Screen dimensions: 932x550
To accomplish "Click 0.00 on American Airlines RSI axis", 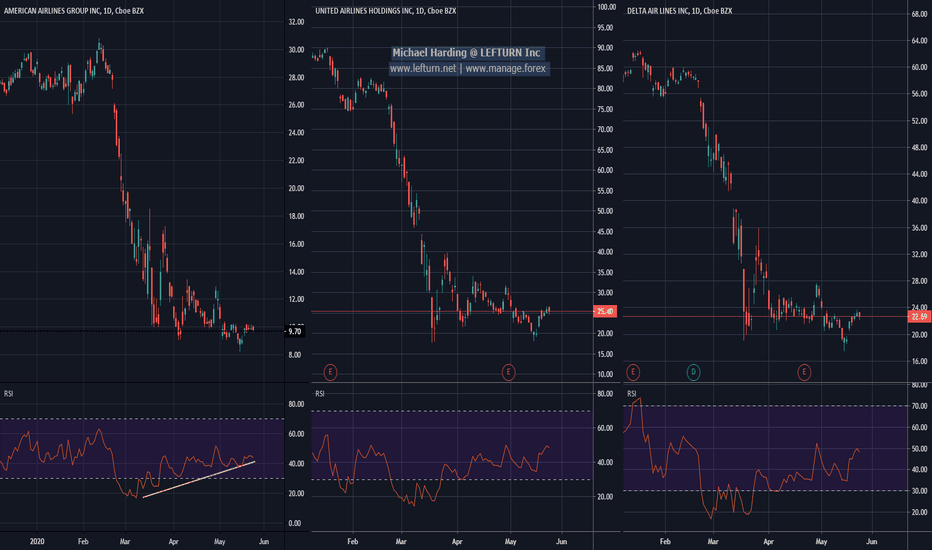I will tap(295, 524).
